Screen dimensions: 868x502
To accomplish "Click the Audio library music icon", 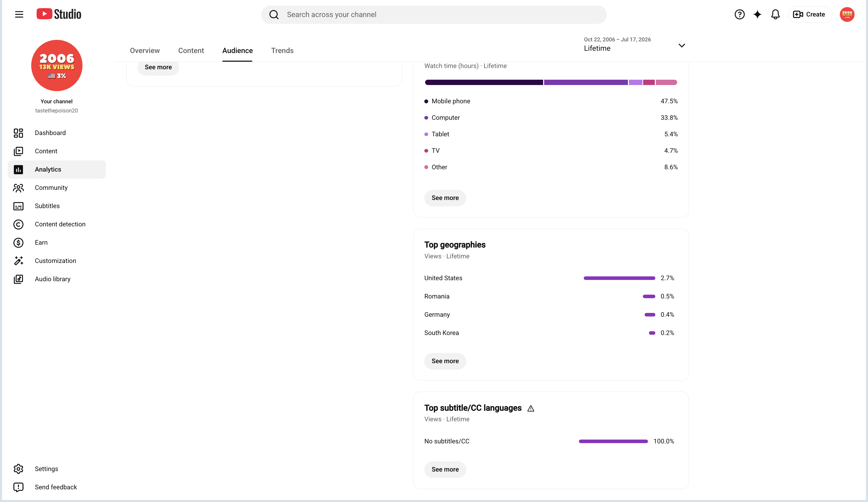I will (18, 279).
